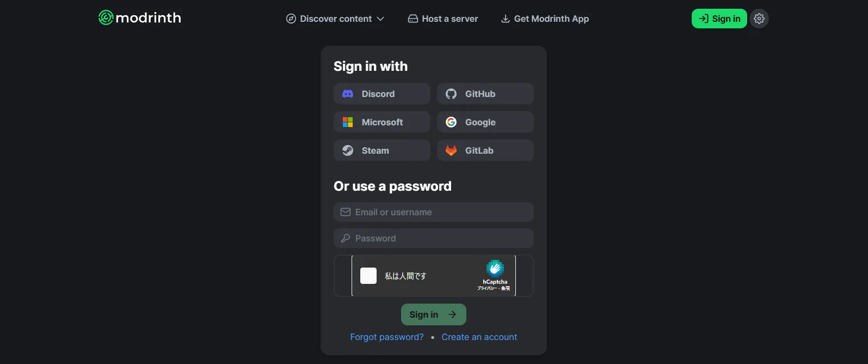Select Host a server from the navigation

click(442, 18)
